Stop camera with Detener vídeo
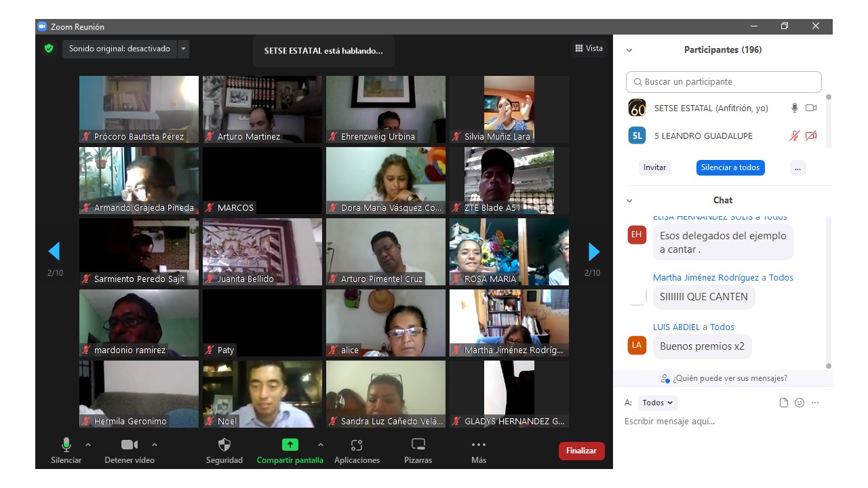The width and height of the screenshot is (868, 488). point(130,451)
